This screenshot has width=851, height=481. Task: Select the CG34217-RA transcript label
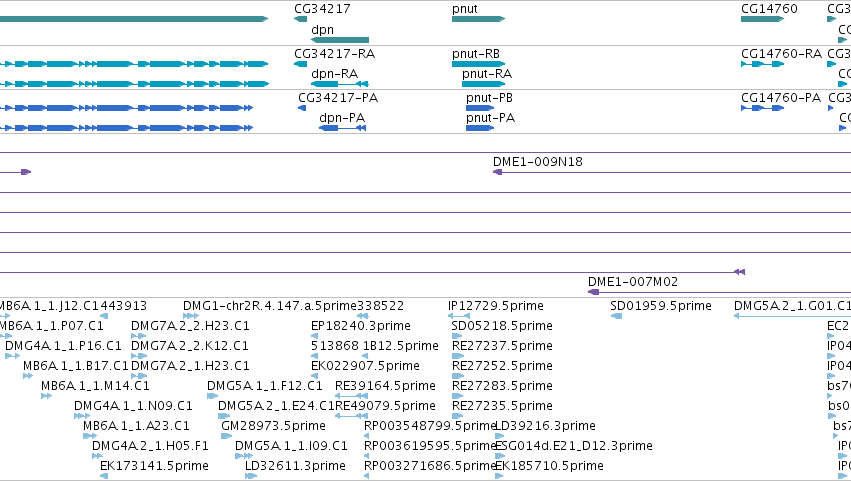pos(334,54)
